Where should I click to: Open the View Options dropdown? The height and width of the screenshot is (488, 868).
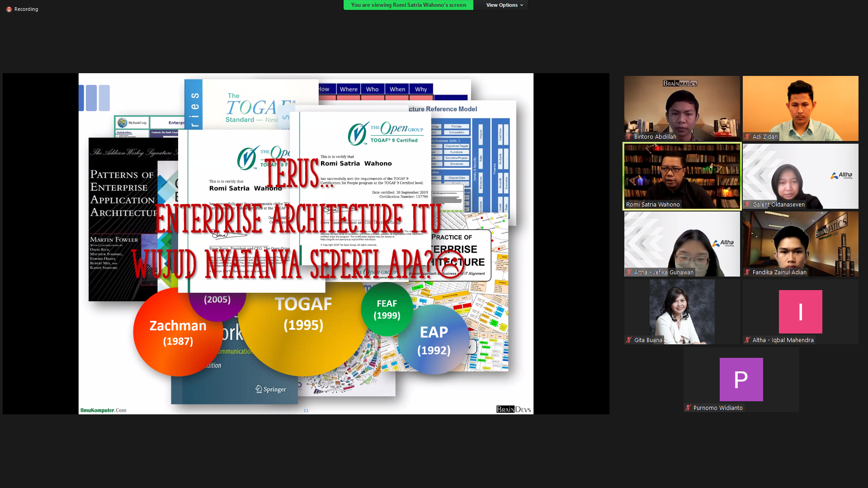click(x=501, y=5)
